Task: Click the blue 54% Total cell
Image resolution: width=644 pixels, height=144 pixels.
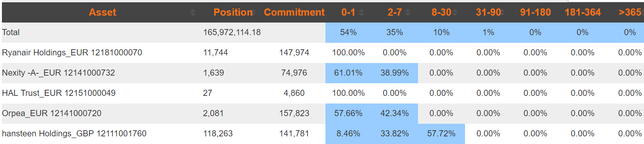Action: click(348, 32)
